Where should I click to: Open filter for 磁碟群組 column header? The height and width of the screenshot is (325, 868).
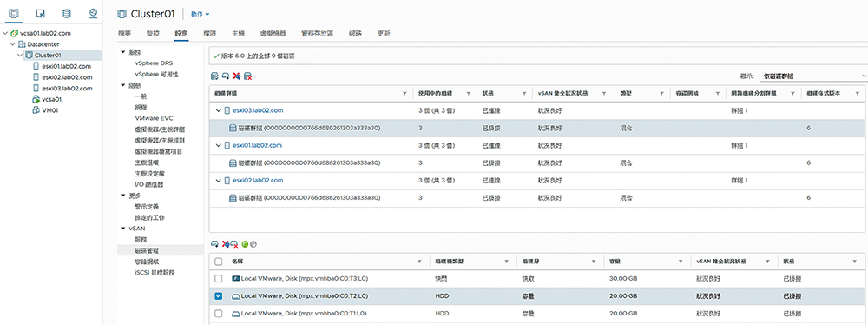click(404, 94)
